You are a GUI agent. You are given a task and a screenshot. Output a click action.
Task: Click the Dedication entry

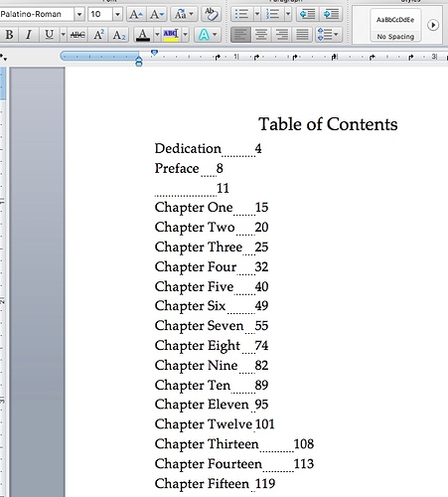(x=208, y=149)
